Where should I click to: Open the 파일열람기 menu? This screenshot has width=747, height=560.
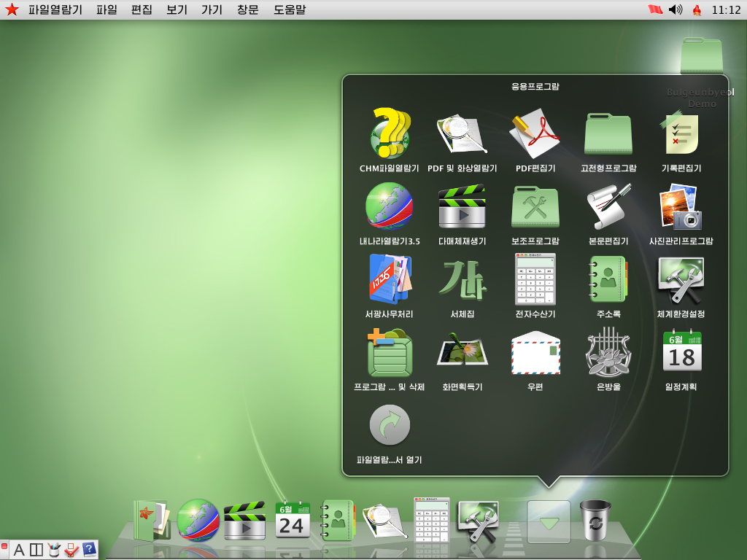(x=55, y=9)
